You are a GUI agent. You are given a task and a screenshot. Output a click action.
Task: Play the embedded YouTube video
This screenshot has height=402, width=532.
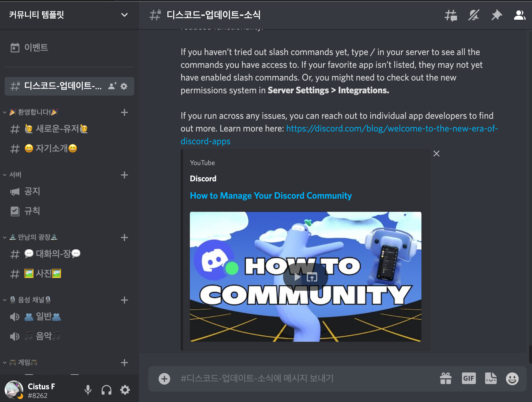click(297, 277)
